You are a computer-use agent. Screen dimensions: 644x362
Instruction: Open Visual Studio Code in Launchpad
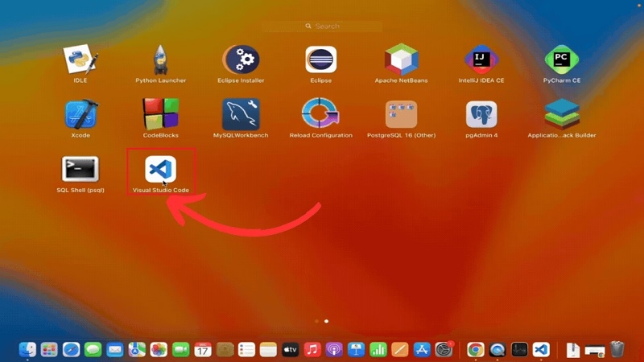tap(160, 169)
